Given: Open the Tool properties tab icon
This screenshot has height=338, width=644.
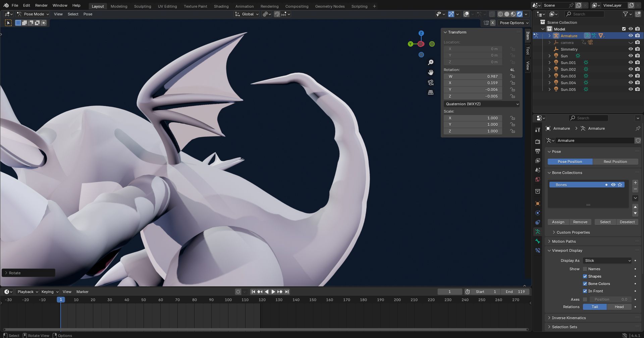Looking at the screenshot, I should coord(538,130).
